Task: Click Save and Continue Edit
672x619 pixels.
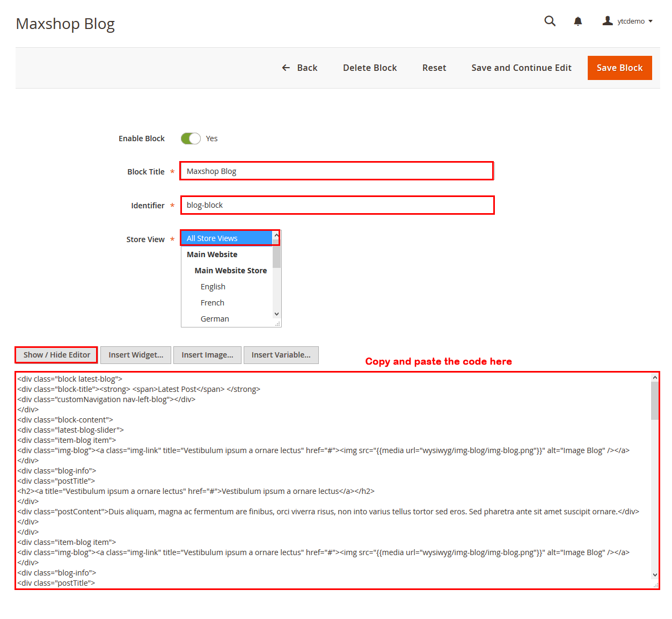Action: point(521,68)
